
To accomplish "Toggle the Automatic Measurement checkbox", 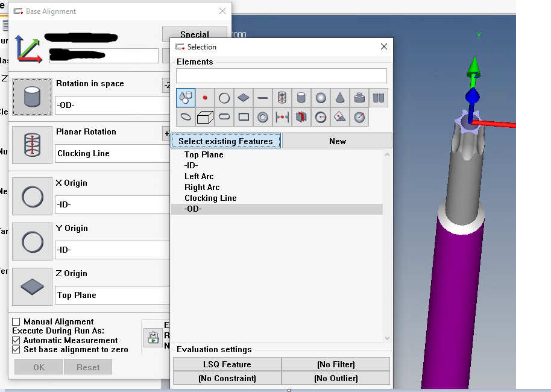I will point(16,340).
